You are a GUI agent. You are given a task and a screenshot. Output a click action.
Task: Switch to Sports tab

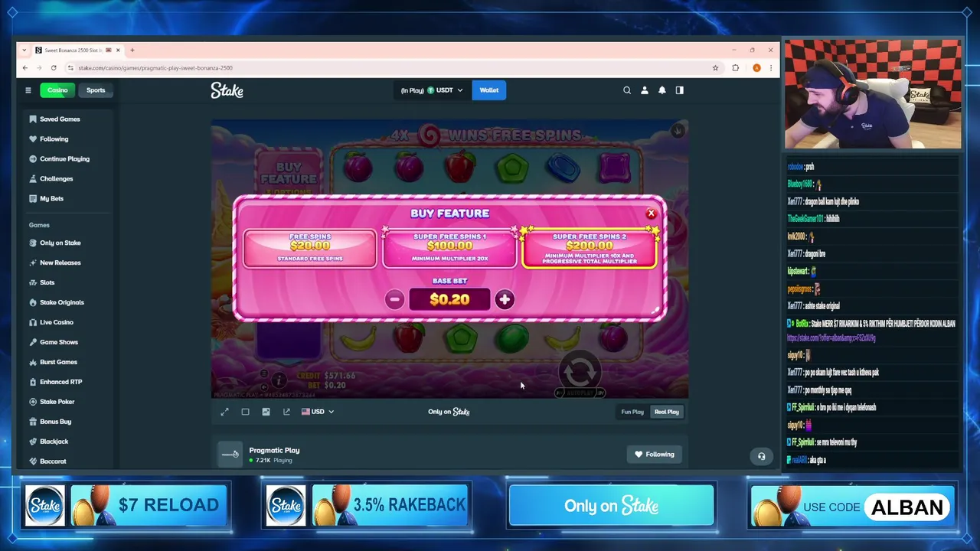(x=96, y=90)
